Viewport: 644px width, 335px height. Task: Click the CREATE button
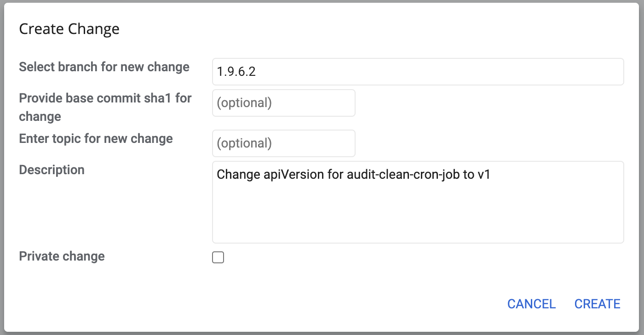pos(598,304)
